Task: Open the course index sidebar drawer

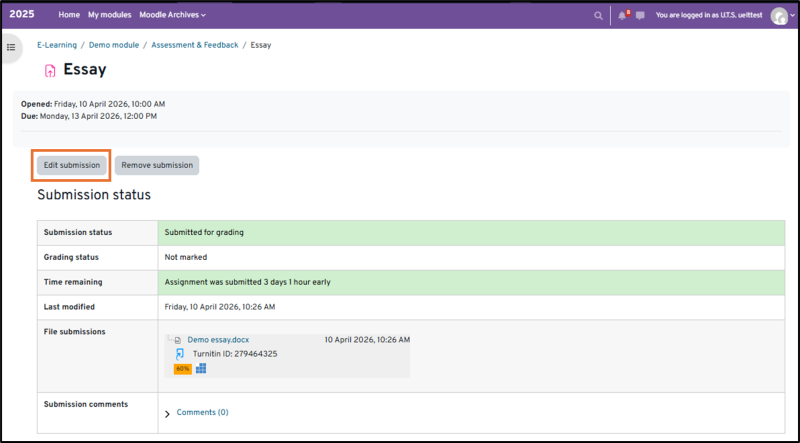Action: [11, 47]
